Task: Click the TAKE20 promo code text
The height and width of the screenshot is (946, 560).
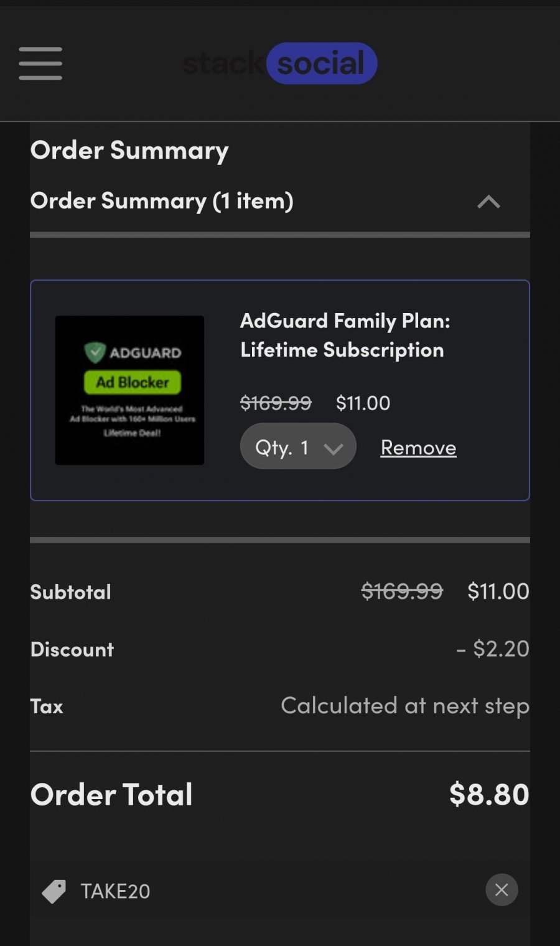Action: [115, 891]
